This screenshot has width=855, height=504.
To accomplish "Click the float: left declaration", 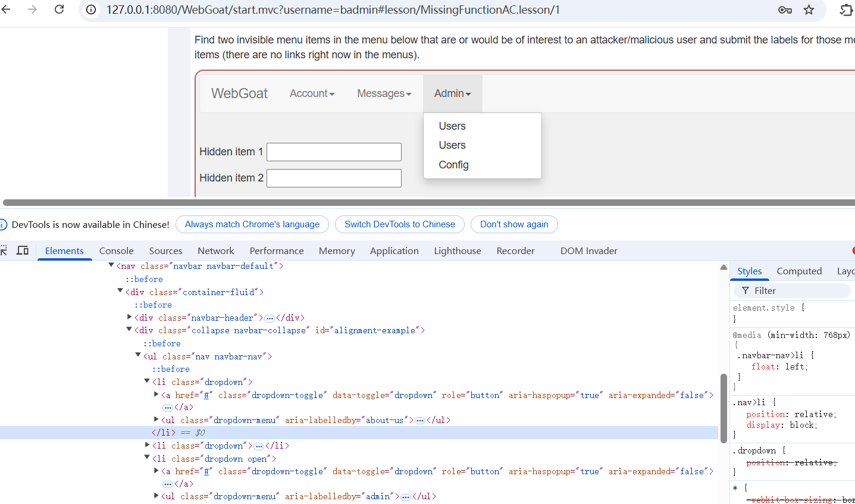I will click(x=779, y=367).
